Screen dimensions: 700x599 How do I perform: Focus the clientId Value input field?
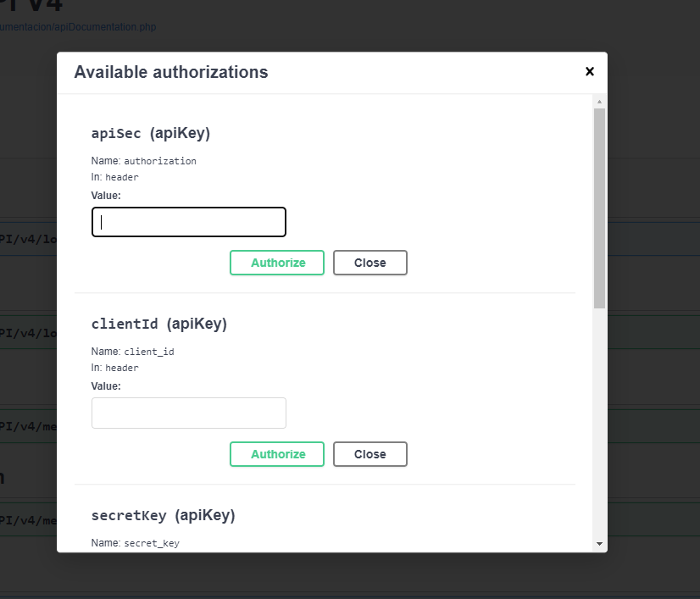[188, 413]
